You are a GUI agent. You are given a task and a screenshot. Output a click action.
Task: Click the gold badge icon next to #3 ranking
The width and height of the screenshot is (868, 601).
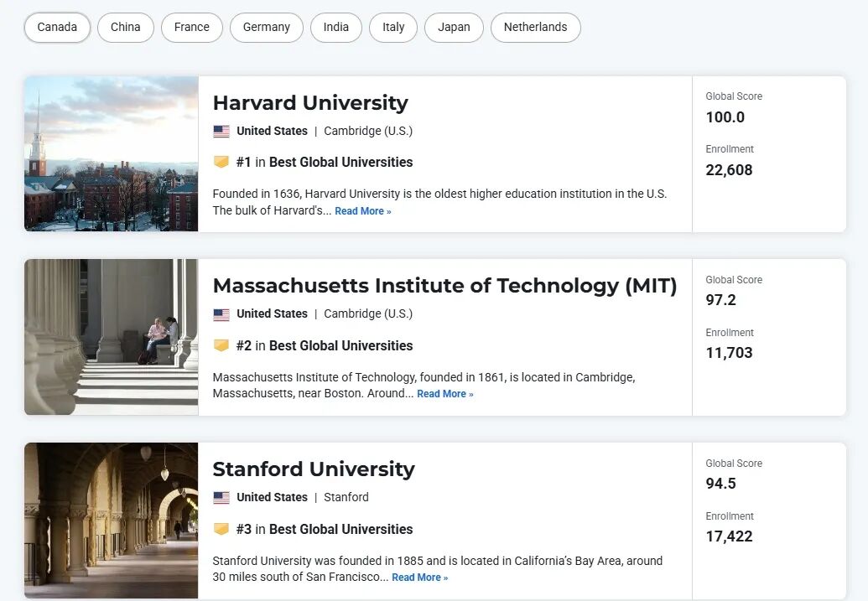click(x=221, y=529)
